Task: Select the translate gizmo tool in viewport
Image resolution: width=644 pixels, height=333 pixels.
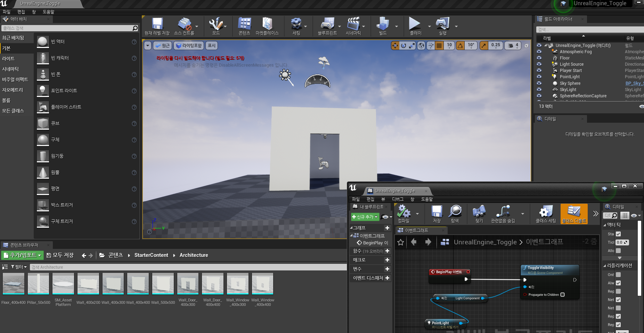Action: (x=395, y=46)
